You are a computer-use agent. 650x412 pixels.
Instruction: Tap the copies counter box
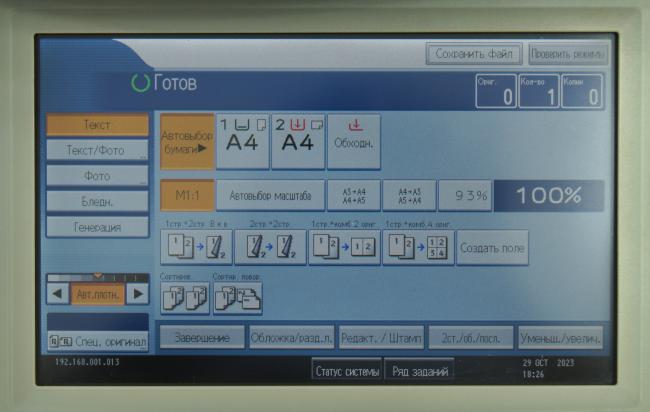click(x=582, y=91)
